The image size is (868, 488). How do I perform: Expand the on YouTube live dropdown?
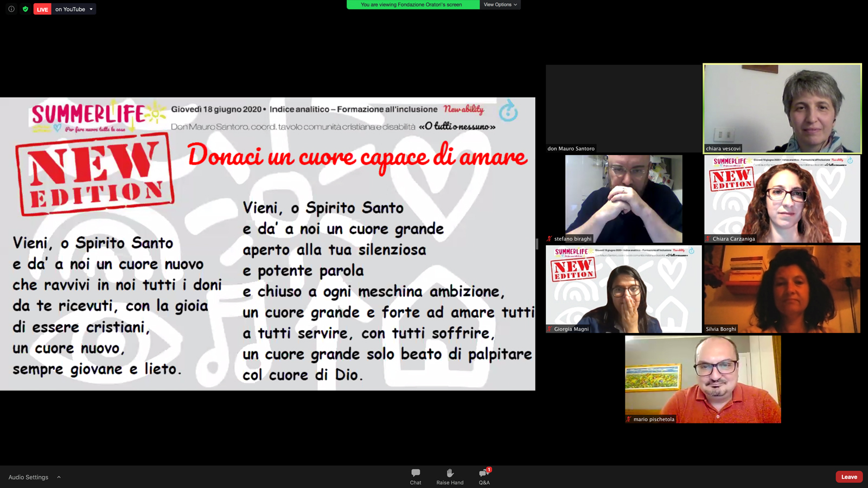(91, 9)
